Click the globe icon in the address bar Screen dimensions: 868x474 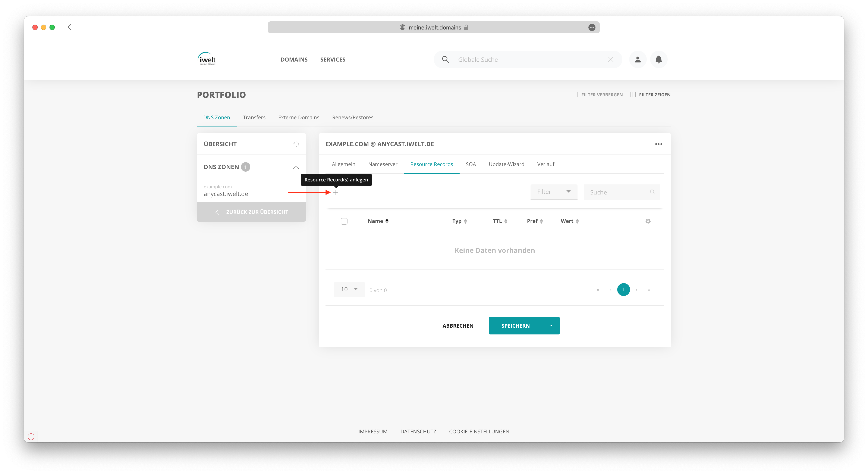tap(402, 27)
